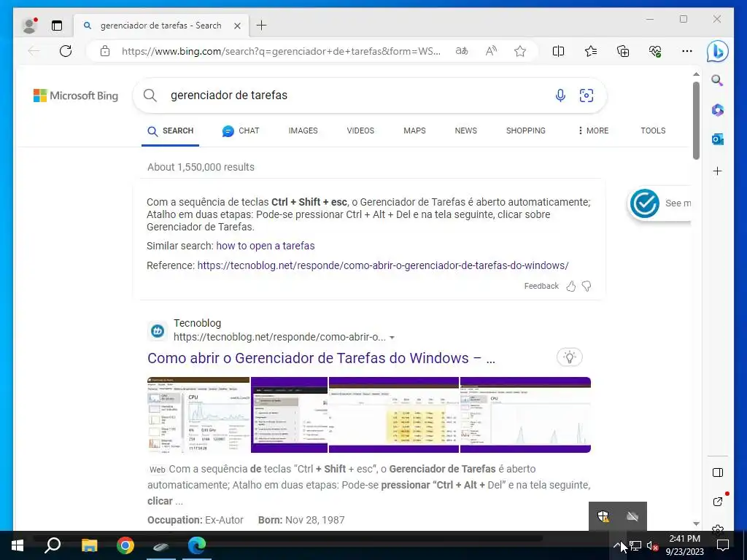Switch to the CHAT tab

pyautogui.click(x=241, y=131)
